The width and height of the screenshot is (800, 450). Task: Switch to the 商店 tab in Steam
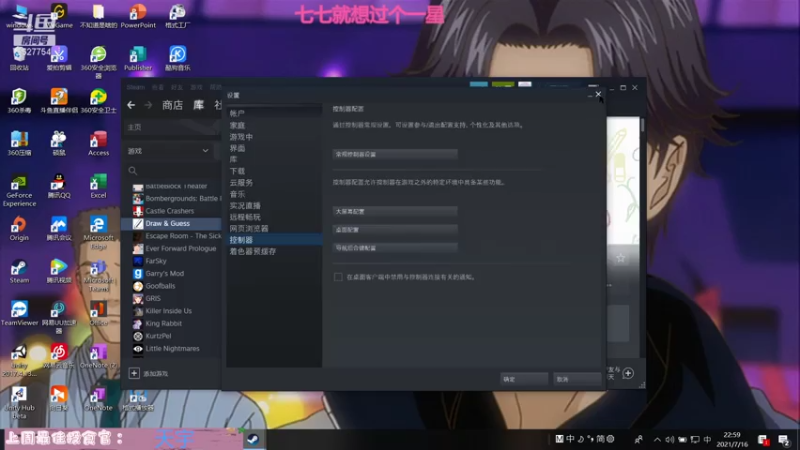tap(172, 105)
